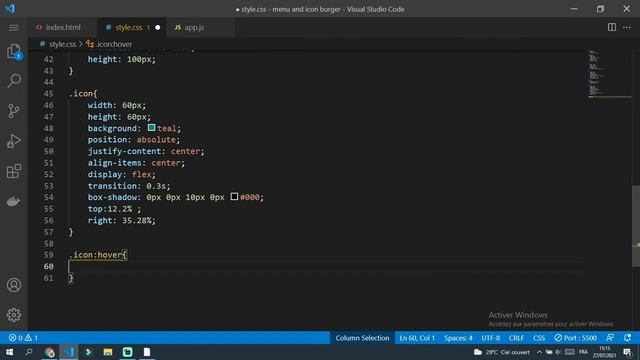Split the editor to the right
Viewport: 640px width, 360px height.
point(611,27)
